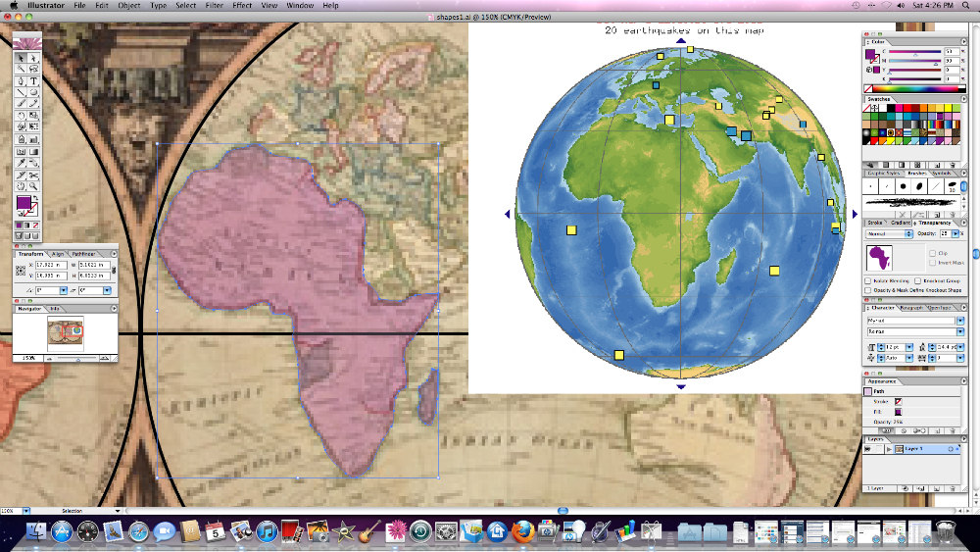
Task: Switch to the Paragraph tab
Action: [x=911, y=308]
